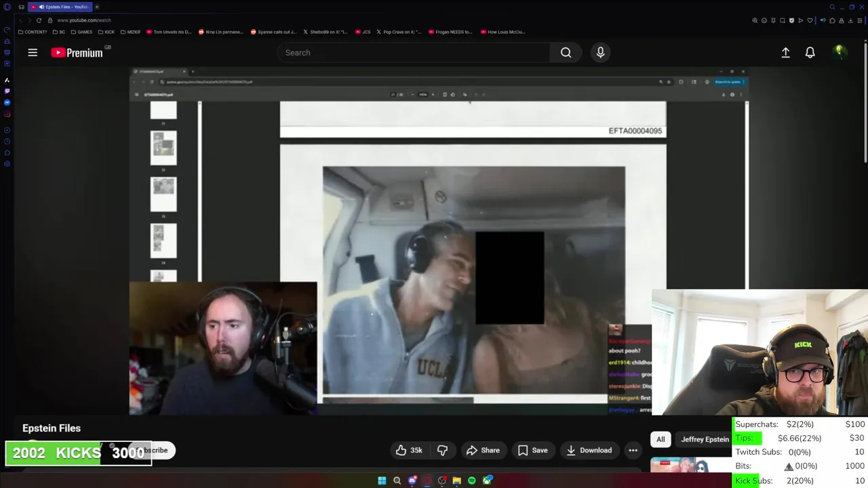This screenshot has height=488, width=868.
Task: Reload the page with the refresh icon
Action: (x=39, y=20)
